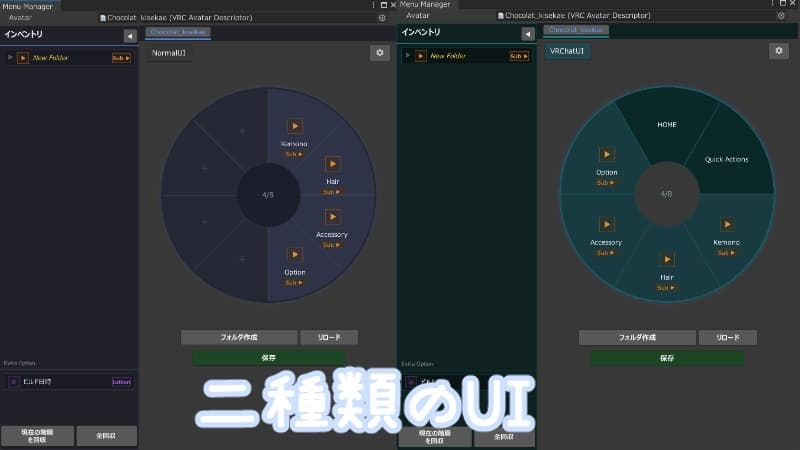Select Chocolat_kisekae tab in right window

click(576, 30)
